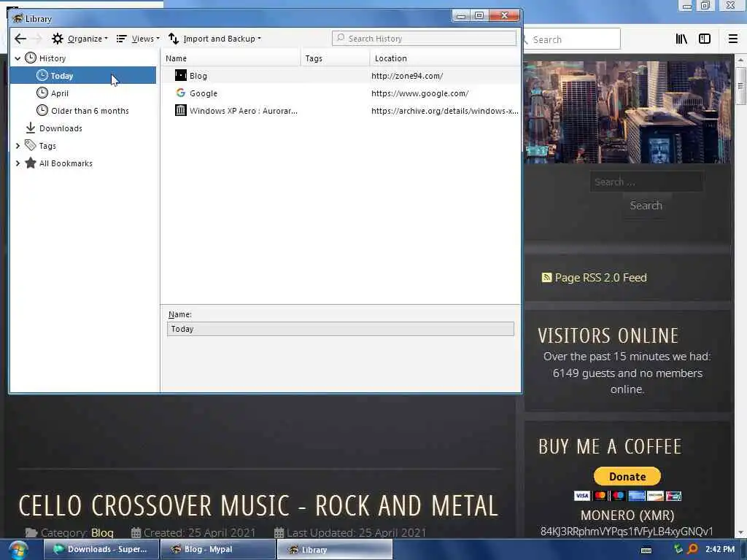Open the Blog category link
The width and height of the screenshot is (747, 560).
(102, 532)
